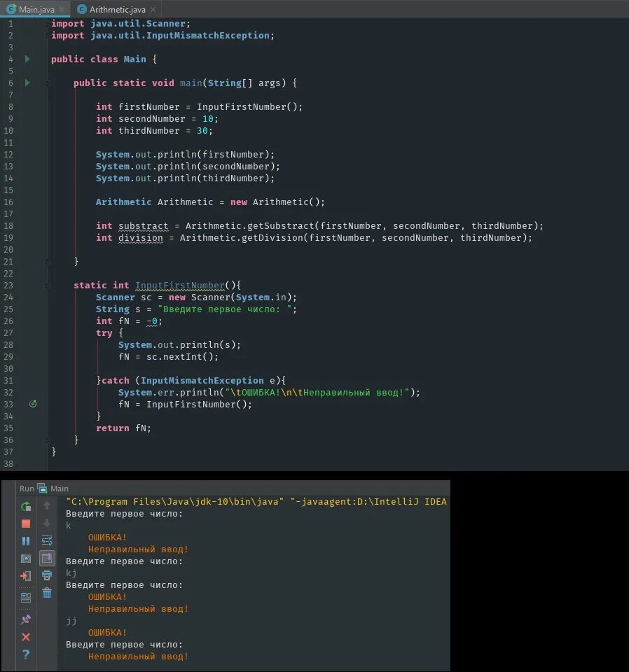
Task: Click 'new Arithmetic()' on line 16
Action: (275, 202)
